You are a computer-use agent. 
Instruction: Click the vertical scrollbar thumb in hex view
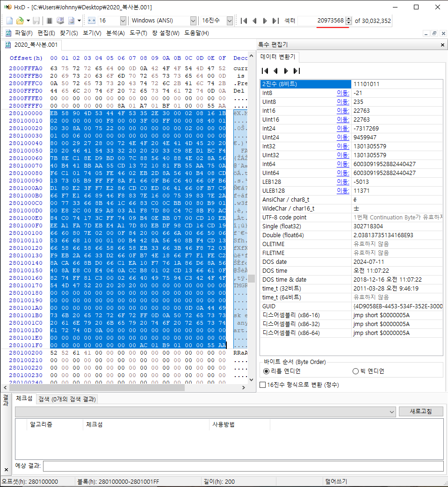click(252, 279)
